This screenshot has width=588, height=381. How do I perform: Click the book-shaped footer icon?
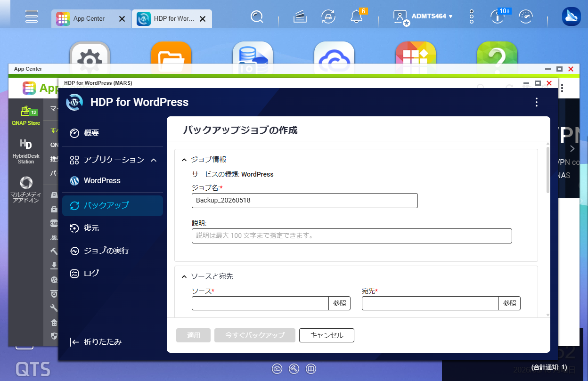coord(311,368)
